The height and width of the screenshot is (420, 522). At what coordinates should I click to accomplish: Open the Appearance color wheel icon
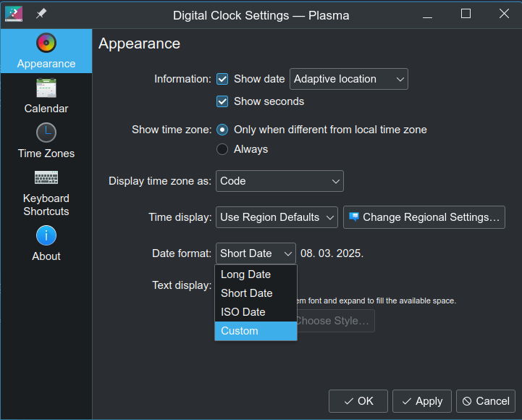pos(46,43)
